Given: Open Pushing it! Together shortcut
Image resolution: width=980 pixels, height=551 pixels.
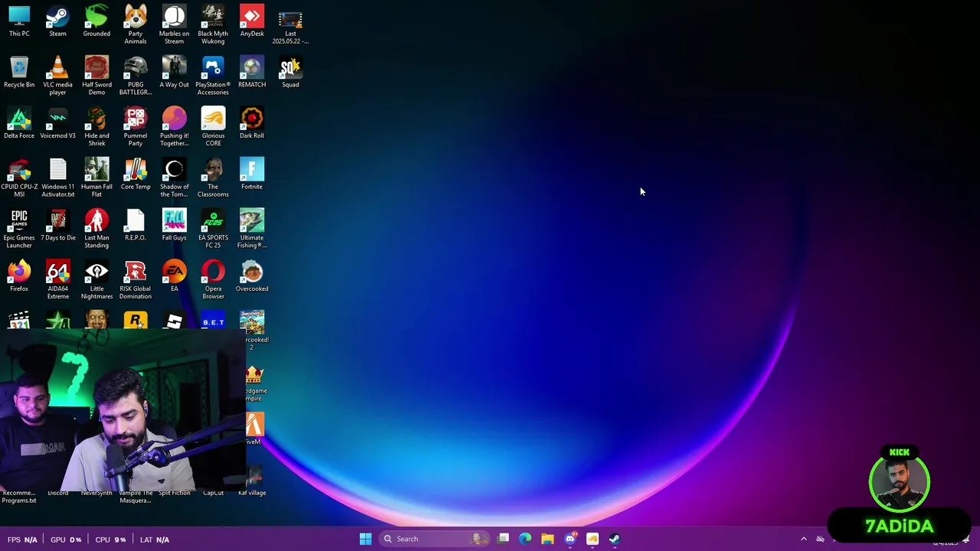Looking at the screenshot, I should 174,127.
